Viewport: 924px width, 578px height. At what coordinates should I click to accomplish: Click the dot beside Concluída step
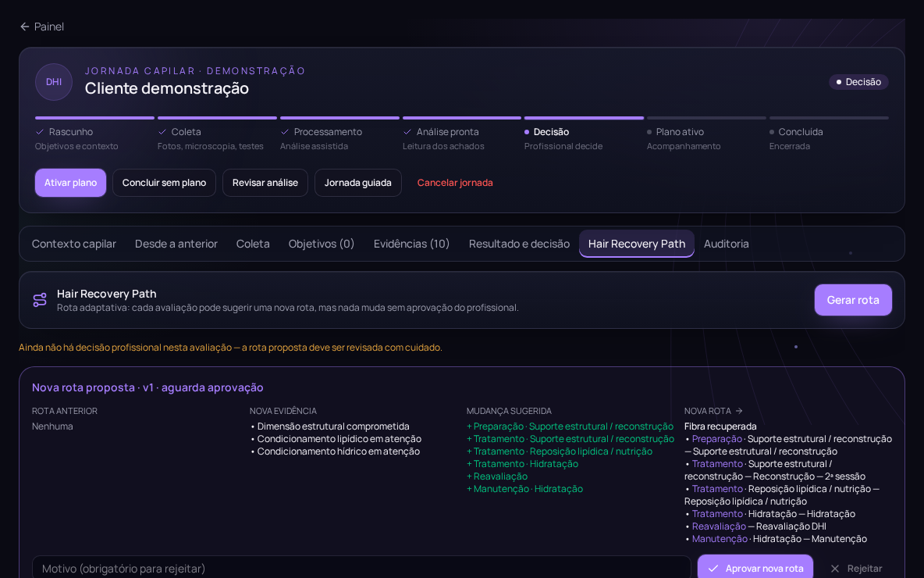[772, 132]
